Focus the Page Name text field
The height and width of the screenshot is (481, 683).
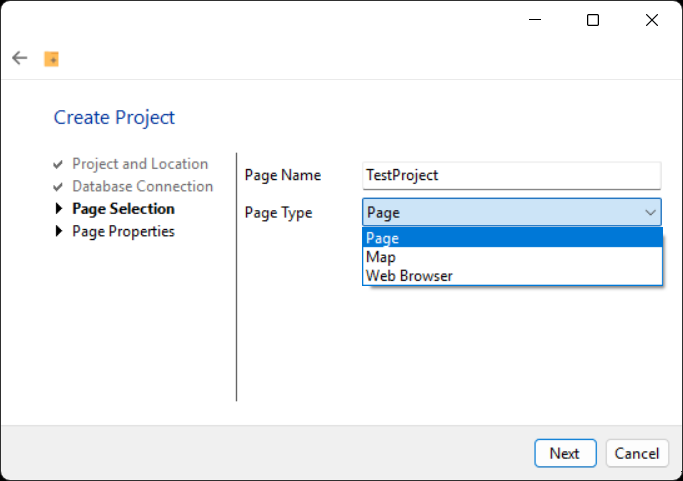pyautogui.click(x=511, y=176)
